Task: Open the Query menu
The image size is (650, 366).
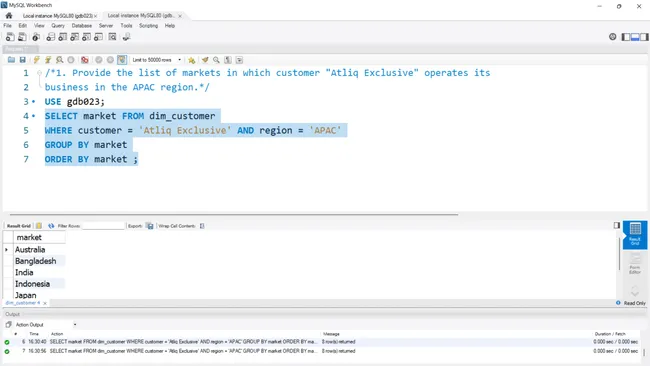Action: (x=58, y=26)
